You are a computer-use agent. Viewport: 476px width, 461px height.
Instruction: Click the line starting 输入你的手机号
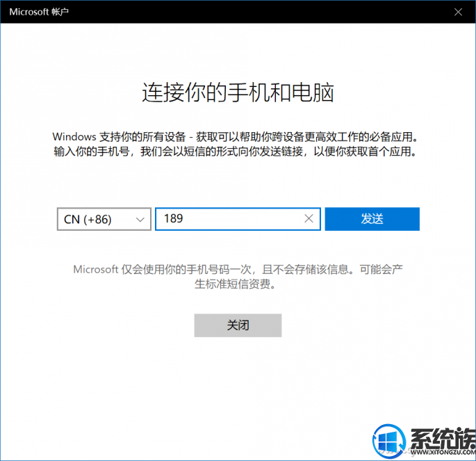(236, 152)
